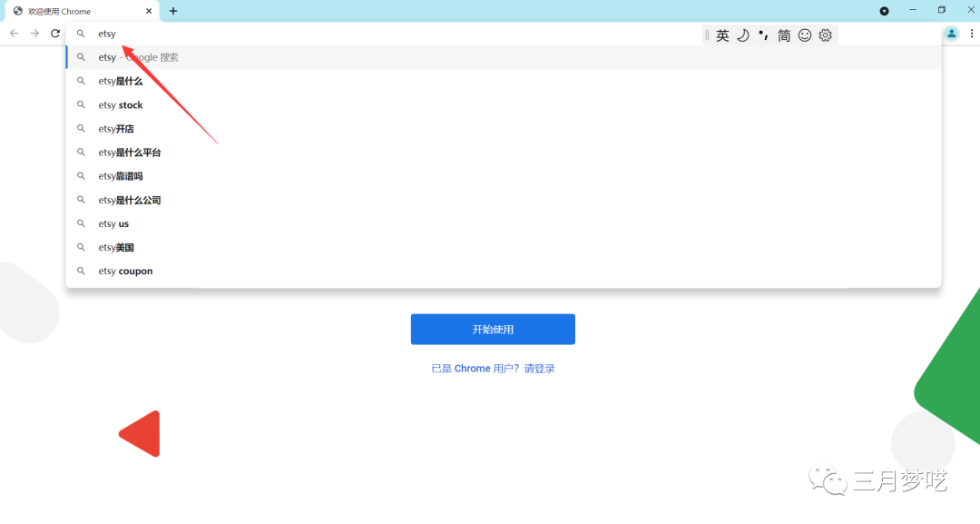Viewport: 980px width, 524px height.
Task: Select the 欢迎使用 Chrome tab
Action: pyautogui.click(x=83, y=11)
